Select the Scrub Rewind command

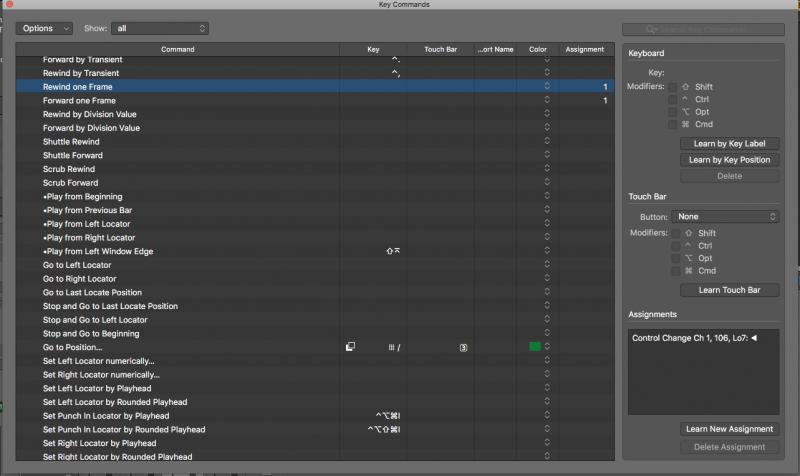pos(315,169)
